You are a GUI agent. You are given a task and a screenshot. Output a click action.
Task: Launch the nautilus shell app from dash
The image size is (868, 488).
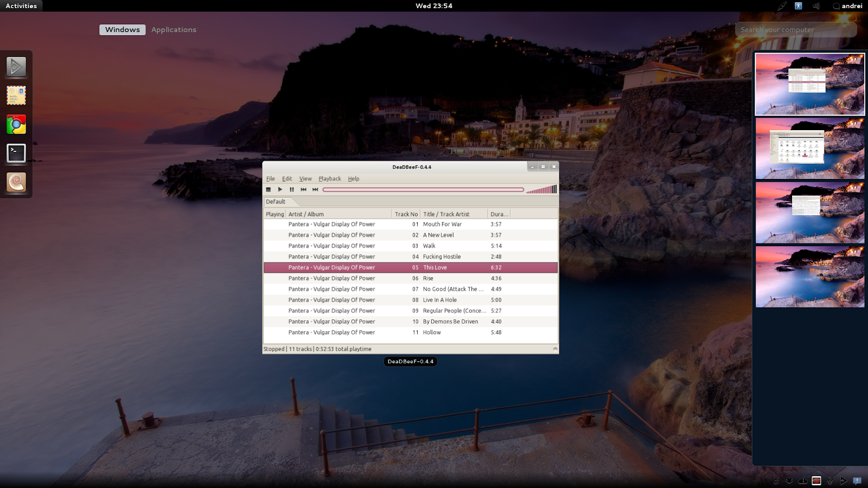click(16, 182)
